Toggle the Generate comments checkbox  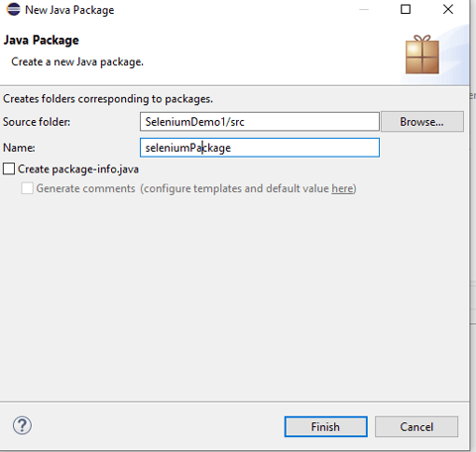[27, 188]
